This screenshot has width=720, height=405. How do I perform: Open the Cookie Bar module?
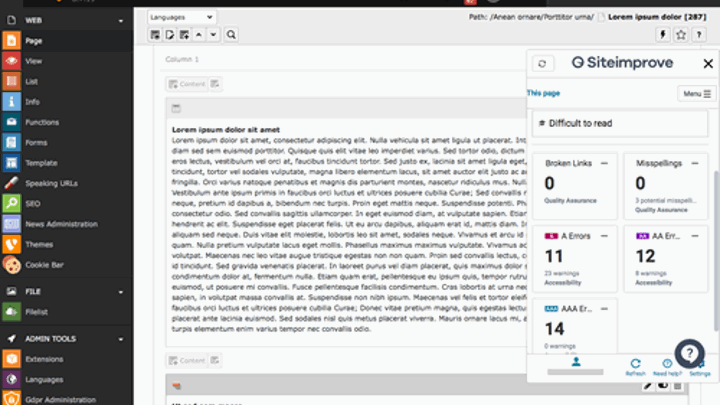(44, 265)
